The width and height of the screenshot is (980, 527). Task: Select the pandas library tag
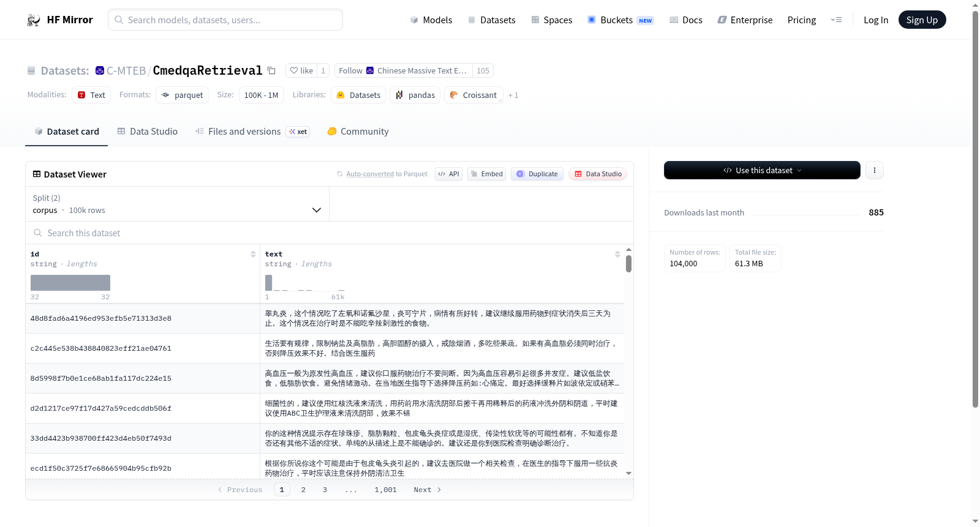click(415, 95)
